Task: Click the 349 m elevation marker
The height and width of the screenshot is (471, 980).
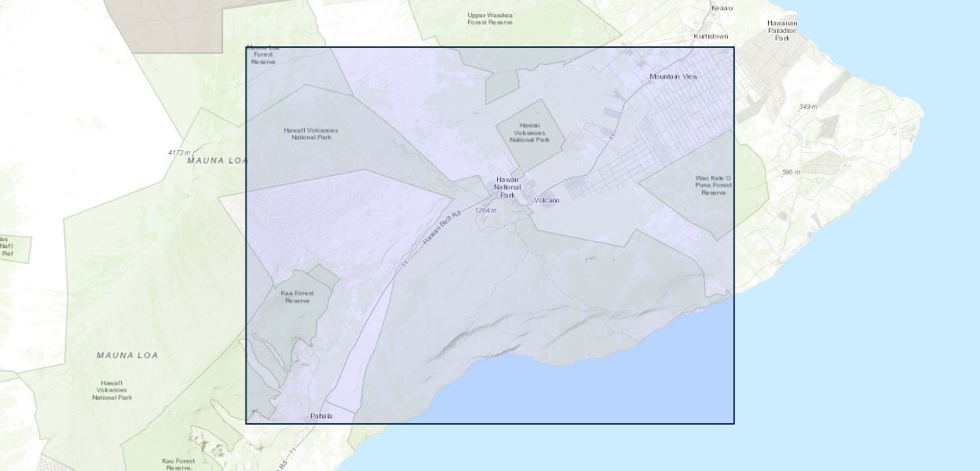Action: (x=807, y=107)
